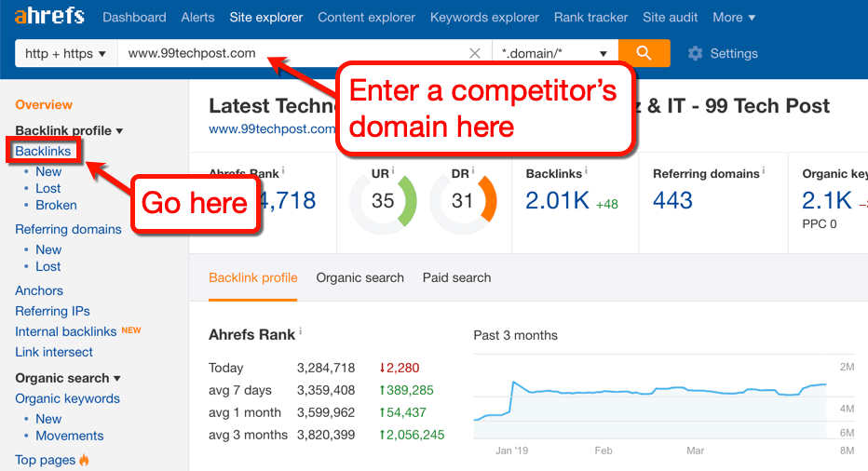Click the avg 1 month value 3,599,962

[326, 412]
